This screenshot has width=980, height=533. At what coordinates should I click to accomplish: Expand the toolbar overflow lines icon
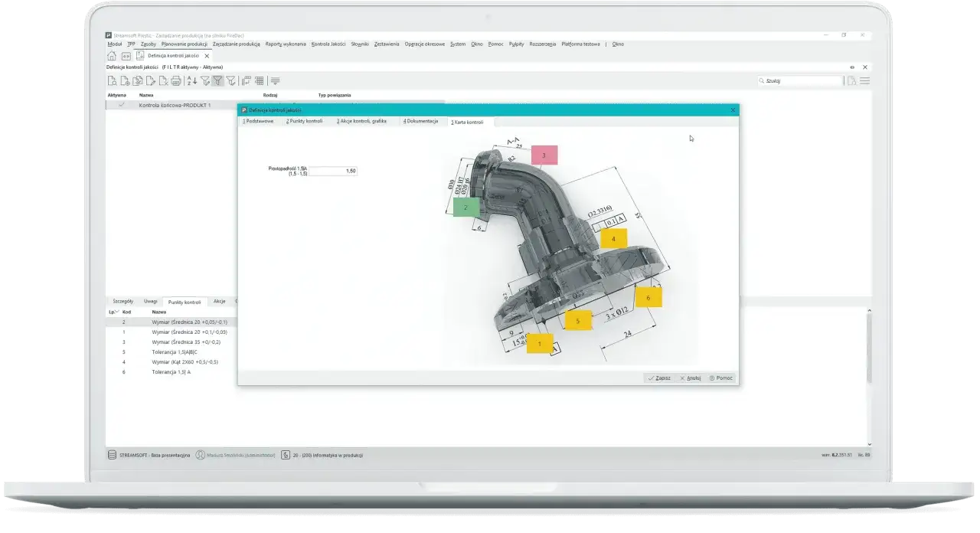click(276, 80)
